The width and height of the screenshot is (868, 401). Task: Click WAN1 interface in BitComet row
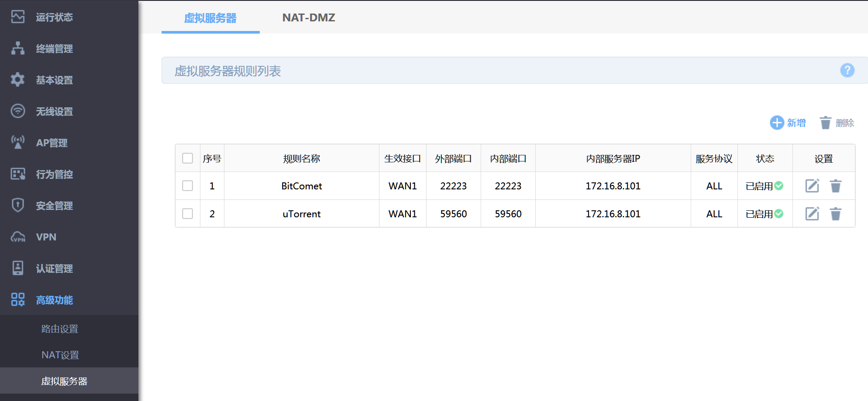pyautogui.click(x=403, y=186)
